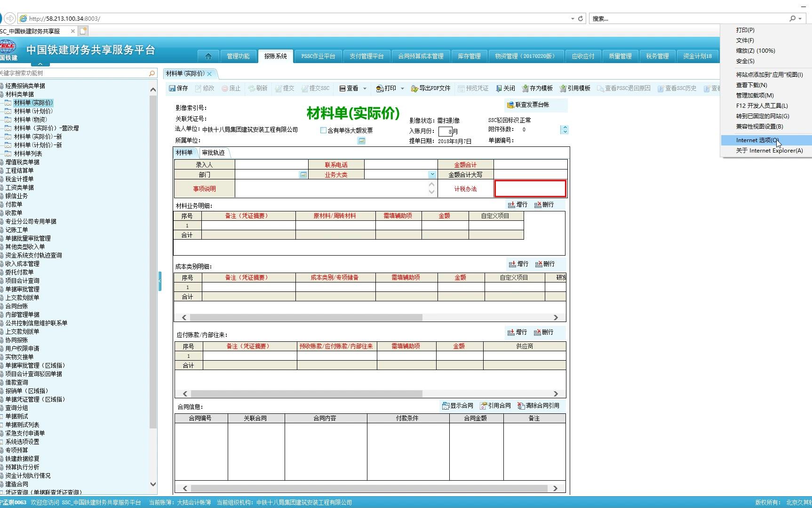
Task: Click the 附件张数 stepper arrows
Action: coord(565,129)
